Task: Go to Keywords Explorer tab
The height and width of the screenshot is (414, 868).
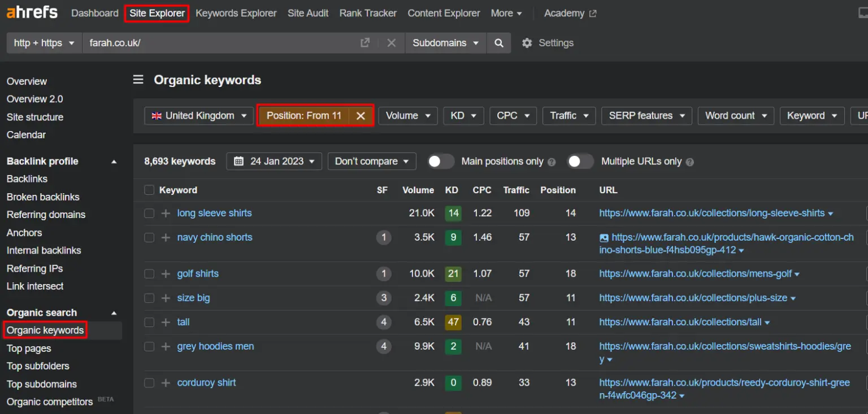Action: click(x=236, y=13)
